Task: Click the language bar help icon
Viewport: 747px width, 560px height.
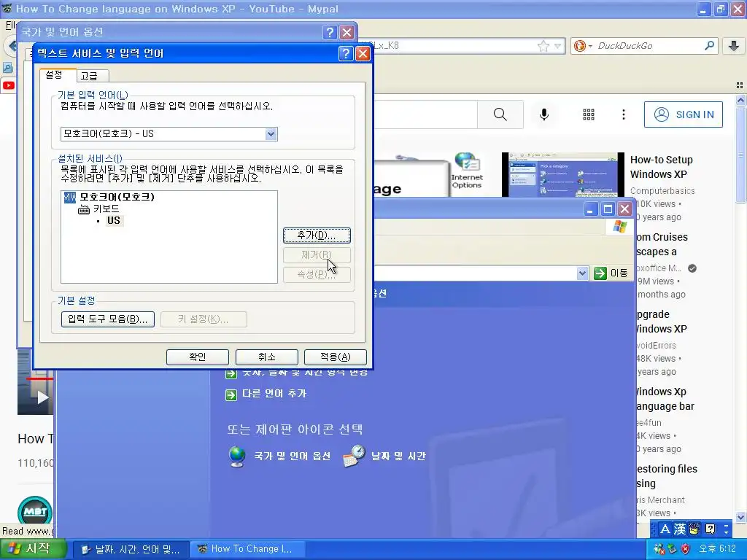Action: 710,529
